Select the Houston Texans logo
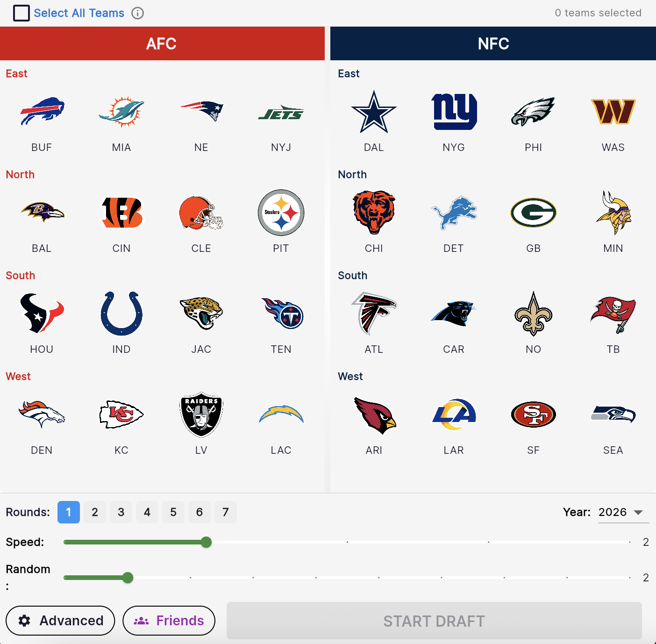The image size is (656, 644). 42,314
